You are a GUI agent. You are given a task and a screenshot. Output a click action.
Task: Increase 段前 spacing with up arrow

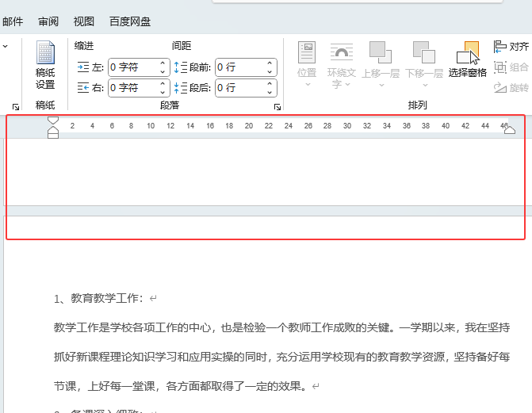click(270, 63)
